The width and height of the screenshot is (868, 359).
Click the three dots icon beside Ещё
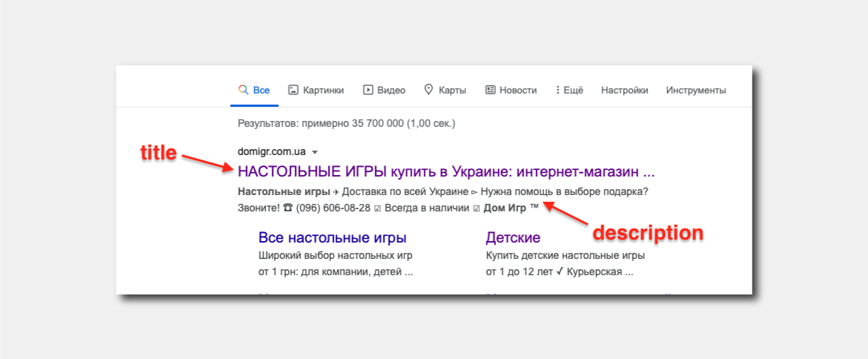(x=558, y=90)
